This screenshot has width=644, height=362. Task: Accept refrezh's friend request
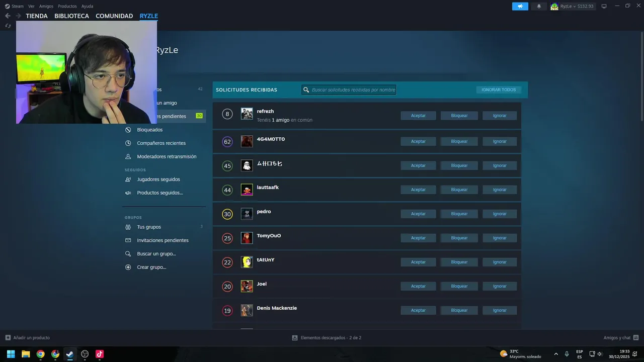point(418,116)
